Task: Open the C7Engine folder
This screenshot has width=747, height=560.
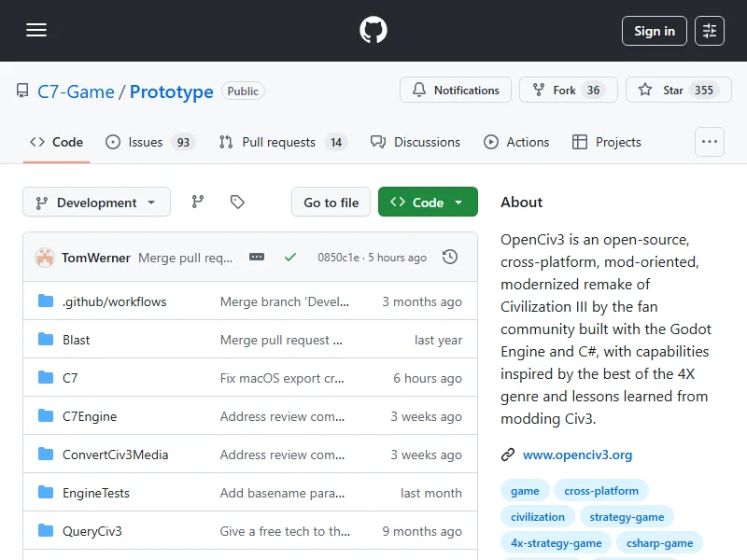Action: click(x=90, y=416)
